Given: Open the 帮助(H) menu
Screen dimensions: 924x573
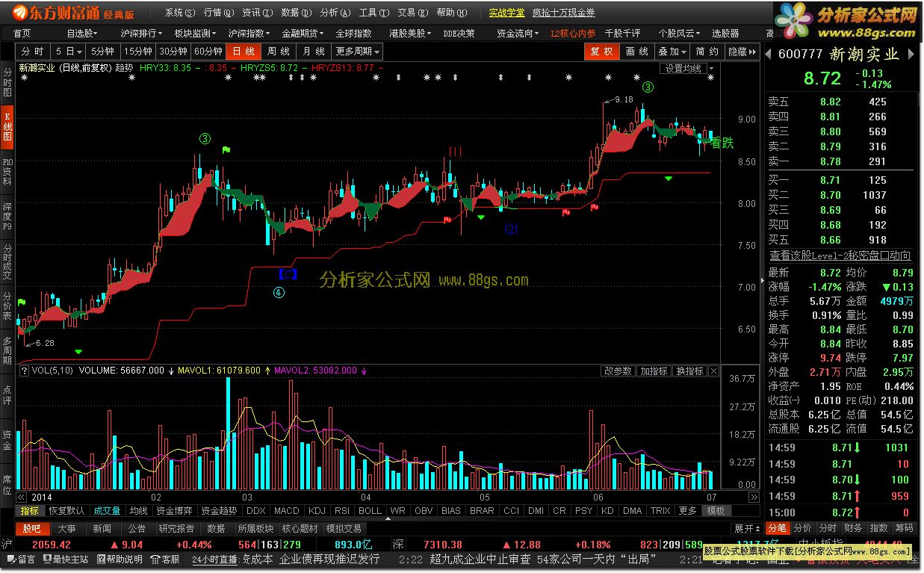Looking at the screenshot, I should tap(451, 13).
